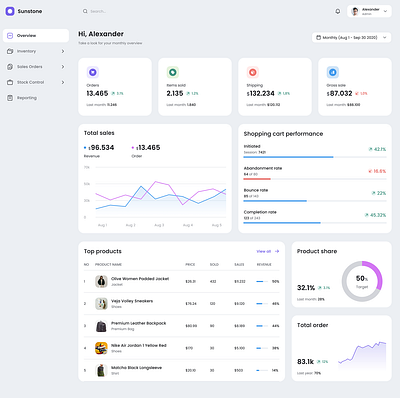Screen dimensions: 400x398
Task: Click the purple Orders card icon
Action: (93, 72)
